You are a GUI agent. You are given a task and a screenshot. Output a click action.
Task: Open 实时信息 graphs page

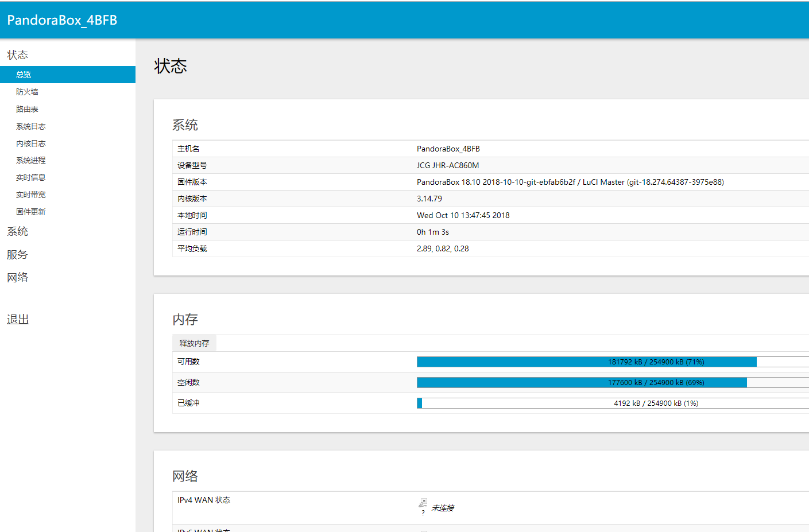click(x=30, y=177)
